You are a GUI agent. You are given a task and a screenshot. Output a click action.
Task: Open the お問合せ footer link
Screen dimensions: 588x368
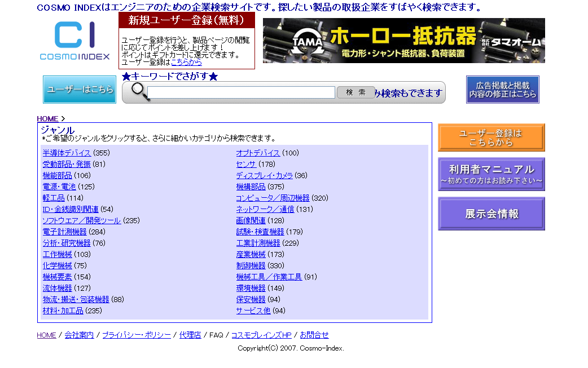point(314,335)
